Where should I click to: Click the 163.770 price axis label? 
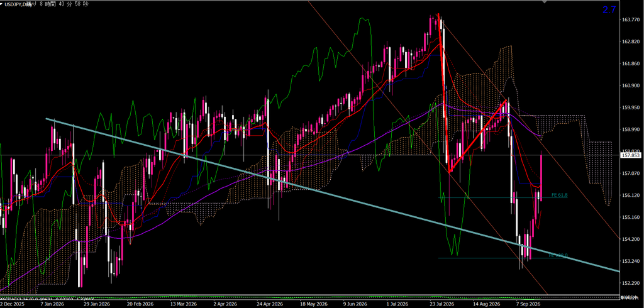click(631, 19)
